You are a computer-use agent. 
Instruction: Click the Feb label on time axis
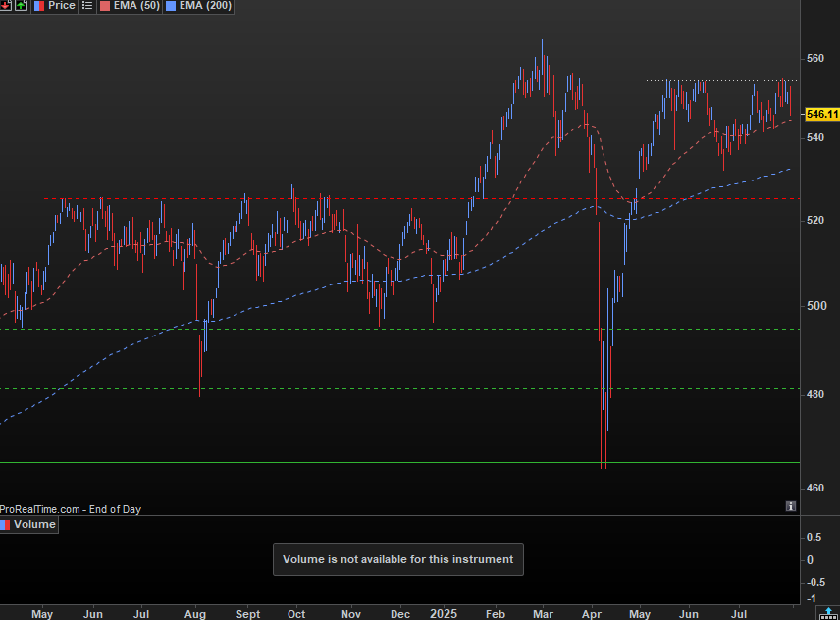496,614
